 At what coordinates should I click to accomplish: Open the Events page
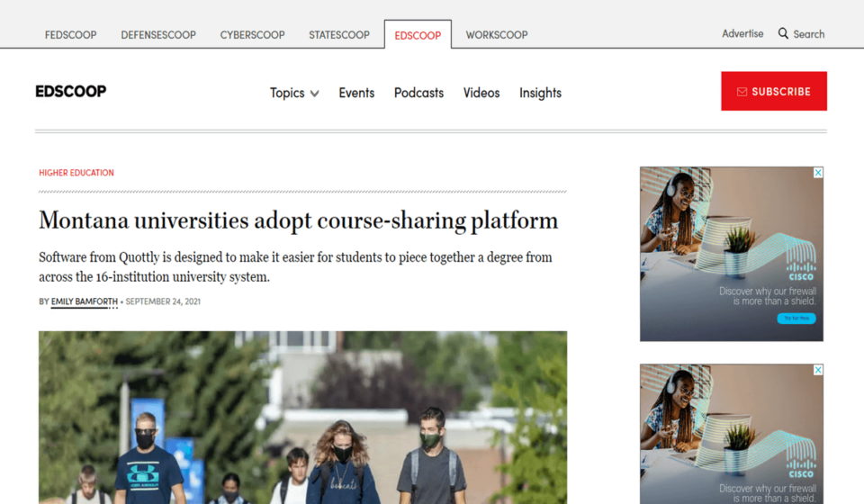(x=356, y=93)
